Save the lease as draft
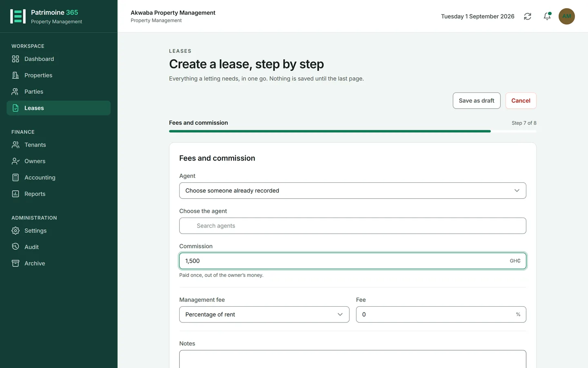Screen dimensions: 588x368 click(477, 101)
